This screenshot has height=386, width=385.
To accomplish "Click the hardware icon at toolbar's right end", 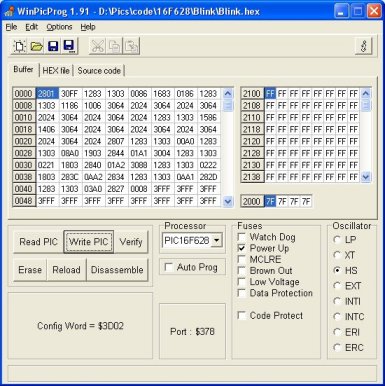I will [364, 46].
